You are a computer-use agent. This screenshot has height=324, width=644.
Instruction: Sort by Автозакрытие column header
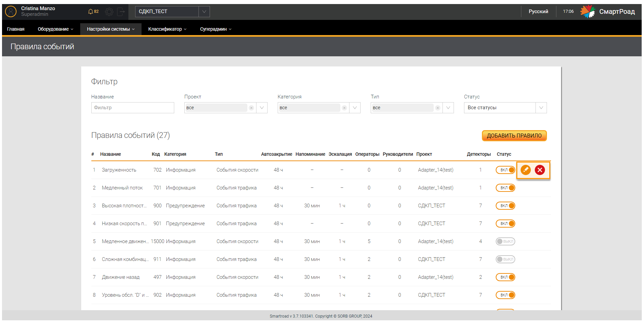click(277, 154)
